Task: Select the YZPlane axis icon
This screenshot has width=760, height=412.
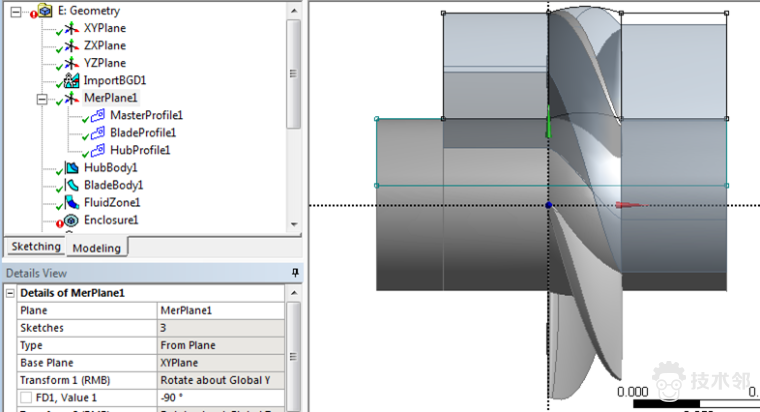Action: coord(71,63)
